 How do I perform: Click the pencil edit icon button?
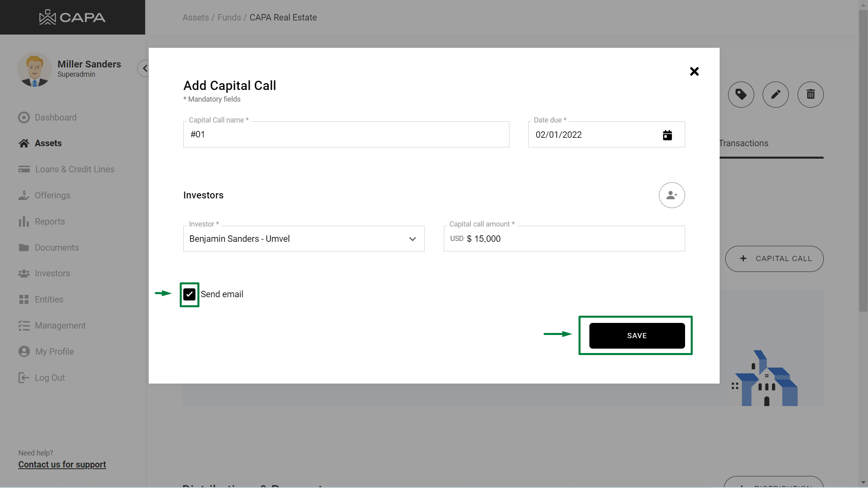(775, 94)
